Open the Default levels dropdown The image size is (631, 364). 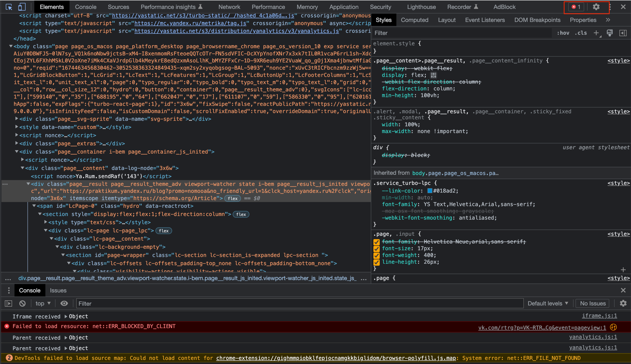pyautogui.click(x=548, y=303)
